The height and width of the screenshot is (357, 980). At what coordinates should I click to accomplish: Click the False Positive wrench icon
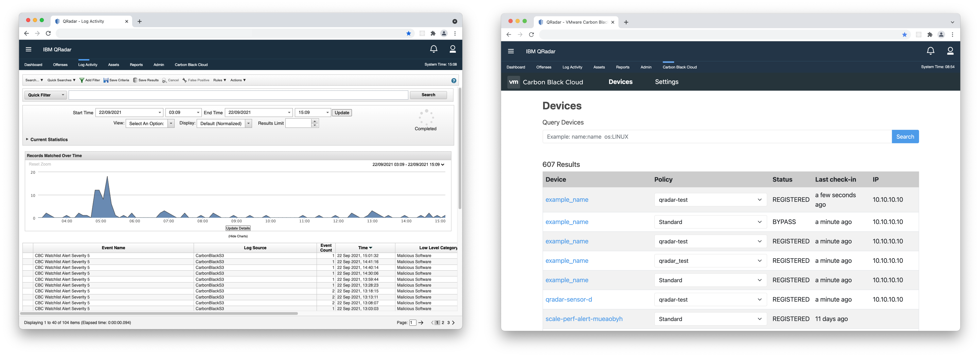tap(184, 80)
